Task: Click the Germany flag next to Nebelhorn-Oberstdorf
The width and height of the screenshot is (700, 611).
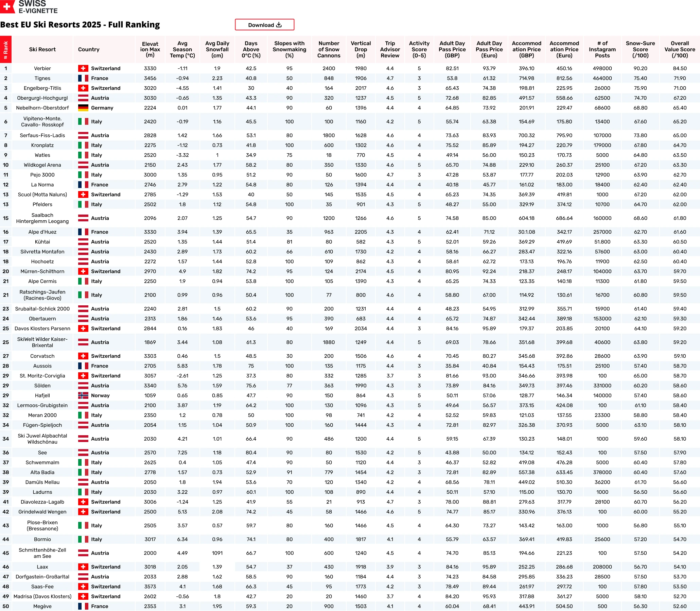Action: click(84, 108)
